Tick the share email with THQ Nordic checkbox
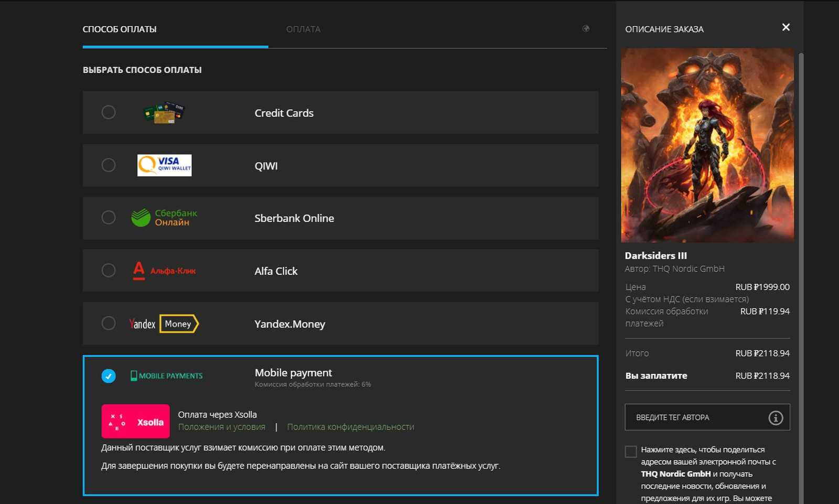Viewport: 839px width, 504px height. [x=631, y=452]
